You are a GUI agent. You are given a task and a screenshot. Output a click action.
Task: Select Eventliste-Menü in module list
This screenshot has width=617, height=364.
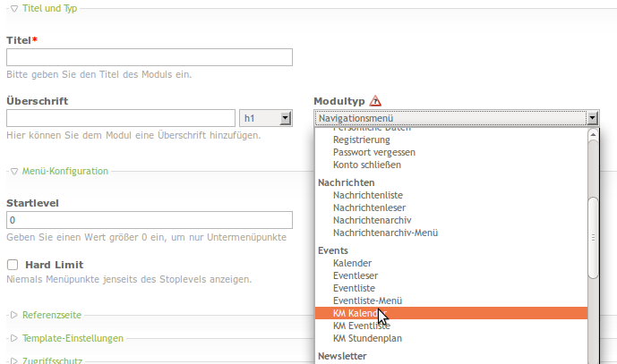pos(366,301)
